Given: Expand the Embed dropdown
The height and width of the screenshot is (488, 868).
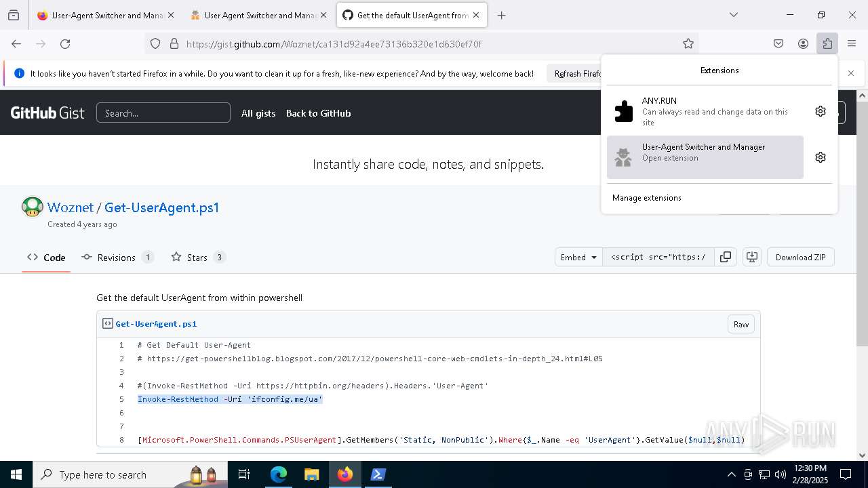Looking at the screenshot, I should pos(578,257).
